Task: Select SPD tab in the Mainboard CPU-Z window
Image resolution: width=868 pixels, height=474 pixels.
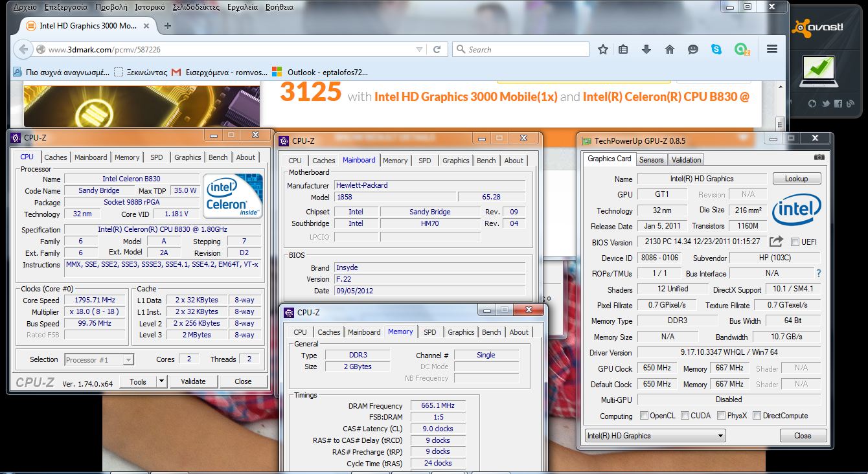Action: tap(424, 161)
